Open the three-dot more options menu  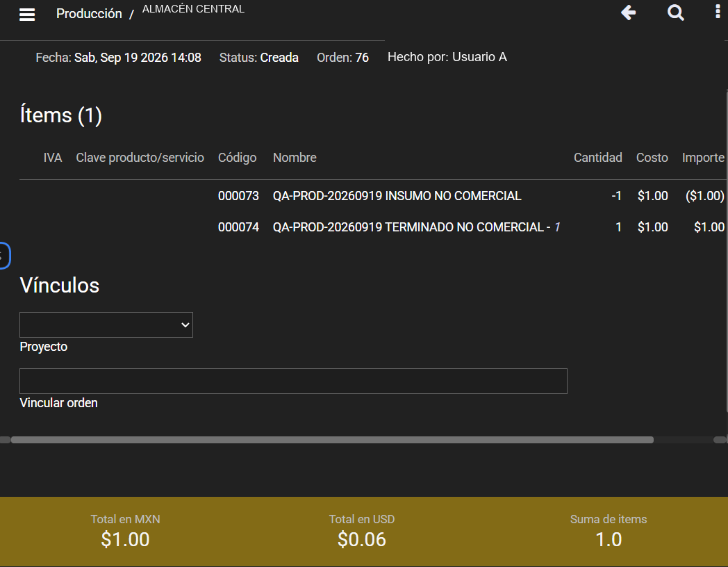[x=718, y=12]
